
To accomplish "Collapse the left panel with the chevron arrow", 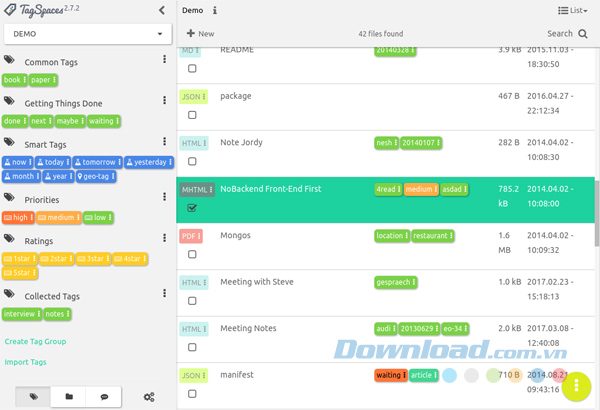I will [162, 10].
